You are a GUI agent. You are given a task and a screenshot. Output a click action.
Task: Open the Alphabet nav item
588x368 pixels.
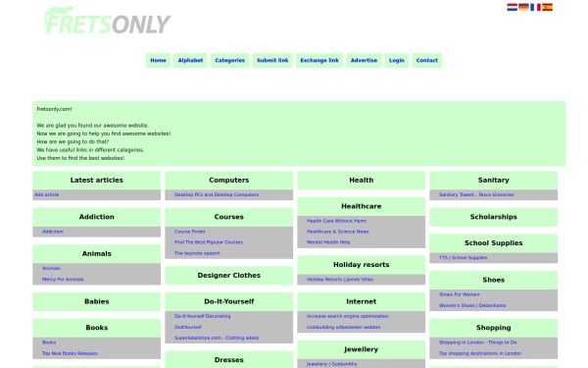(190, 61)
